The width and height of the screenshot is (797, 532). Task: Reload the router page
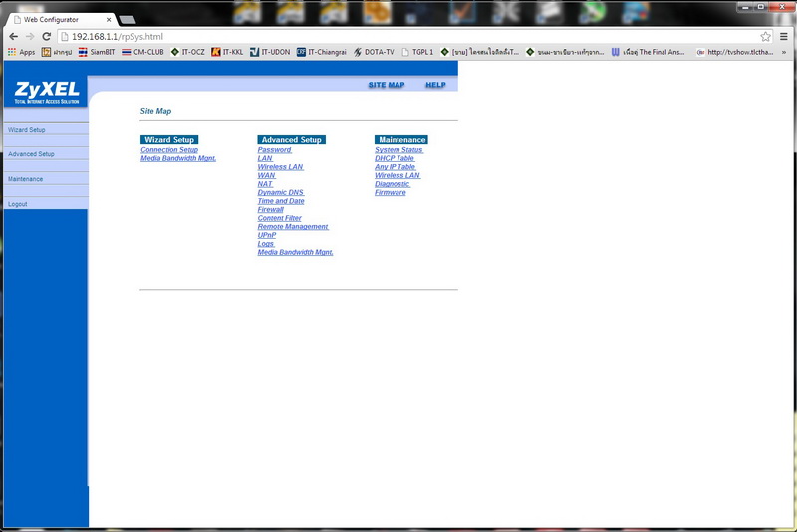(46, 37)
